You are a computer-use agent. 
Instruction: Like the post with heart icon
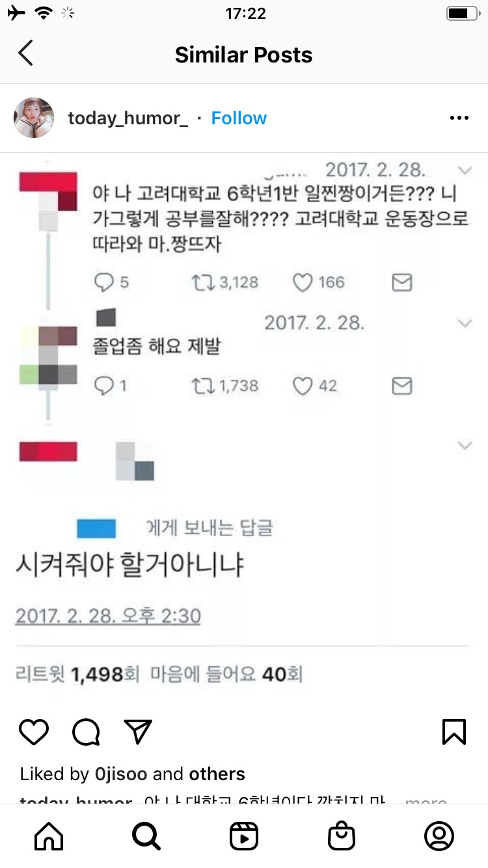34,732
